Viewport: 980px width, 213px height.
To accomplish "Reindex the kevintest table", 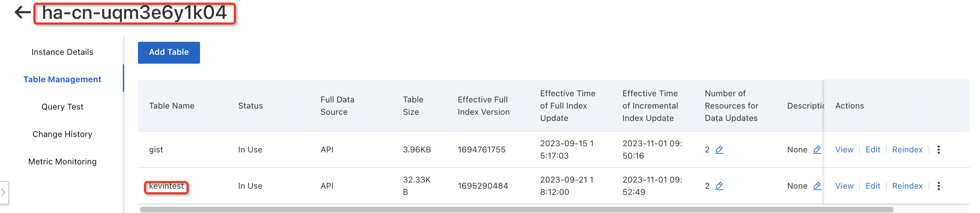I will coord(907,186).
